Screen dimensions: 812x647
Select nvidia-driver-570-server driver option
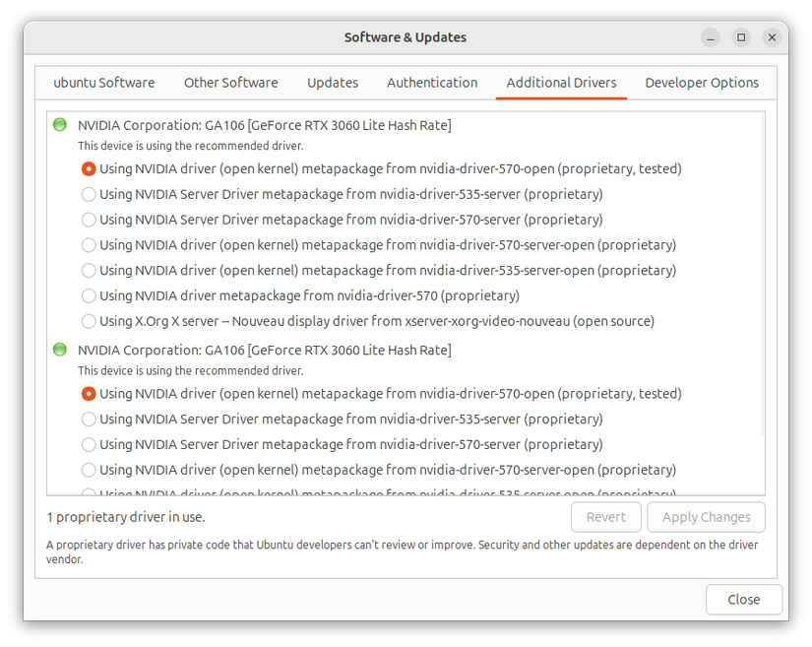(x=88, y=220)
